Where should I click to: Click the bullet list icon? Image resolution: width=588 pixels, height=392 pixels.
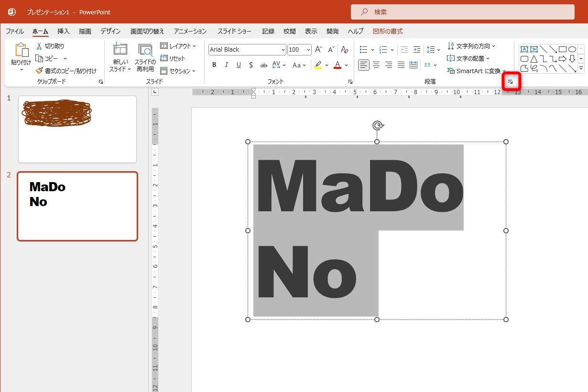pos(363,50)
